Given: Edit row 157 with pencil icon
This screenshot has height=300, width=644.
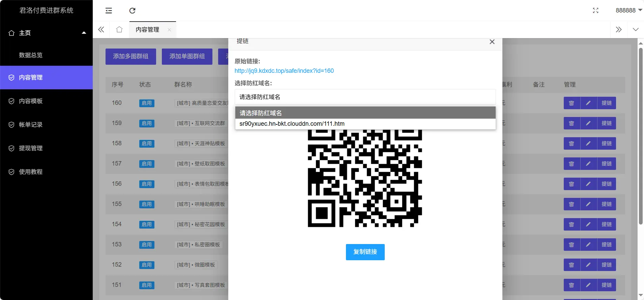Looking at the screenshot, I should (588, 164).
